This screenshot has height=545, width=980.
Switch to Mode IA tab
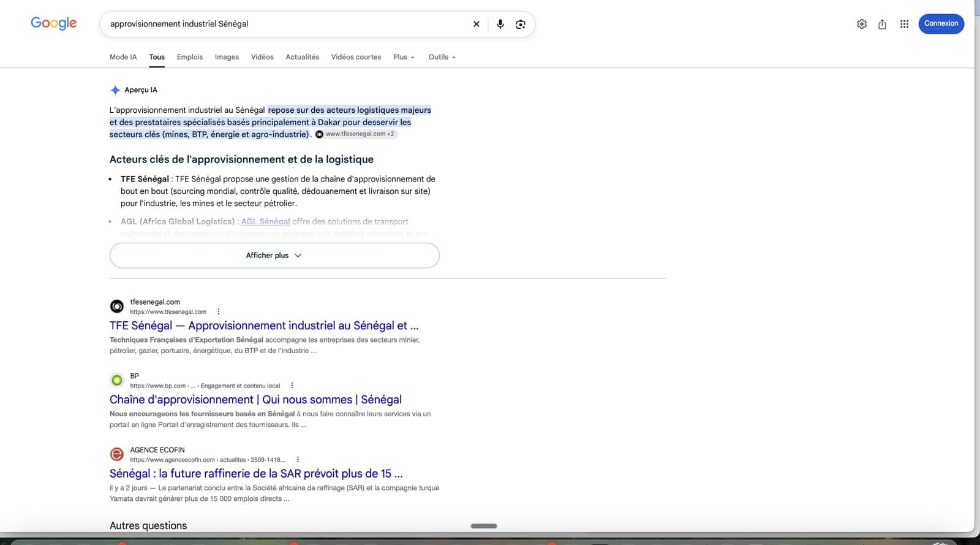pyautogui.click(x=123, y=57)
